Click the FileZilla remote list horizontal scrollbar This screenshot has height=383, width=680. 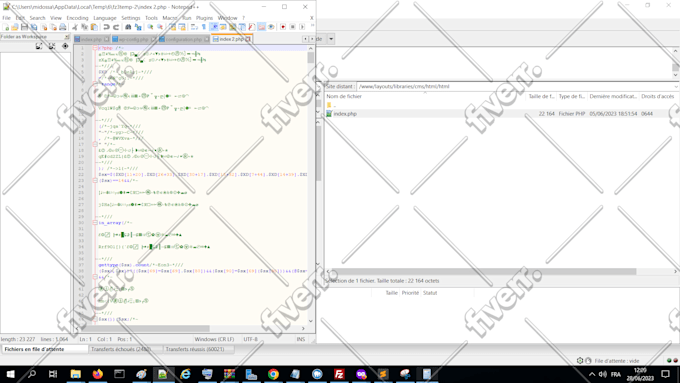click(483, 272)
